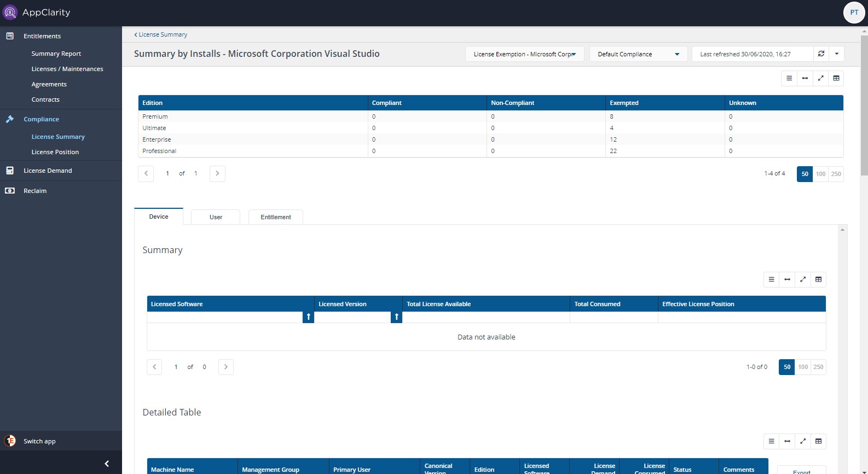This screenshot has width=868, height=474.
Task: Set Summary table page size to 250
Action: (818, 367)
